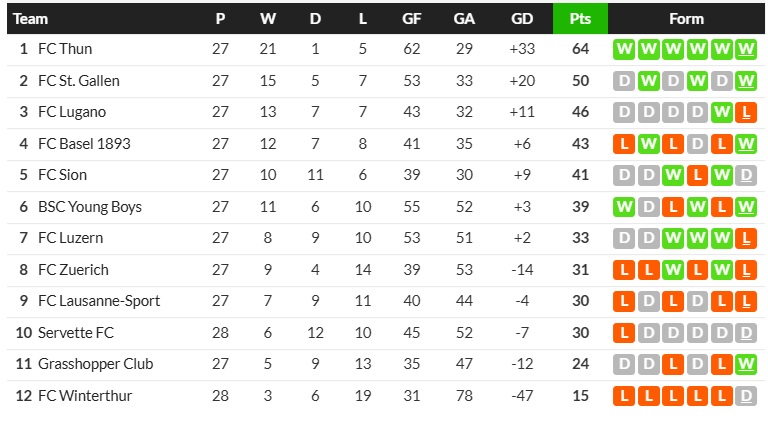Image resolution: width=768 pixels, height=423 pixels.
Task: Click the only D badge in FC Winterthur's form
Action: click(745, 396)
